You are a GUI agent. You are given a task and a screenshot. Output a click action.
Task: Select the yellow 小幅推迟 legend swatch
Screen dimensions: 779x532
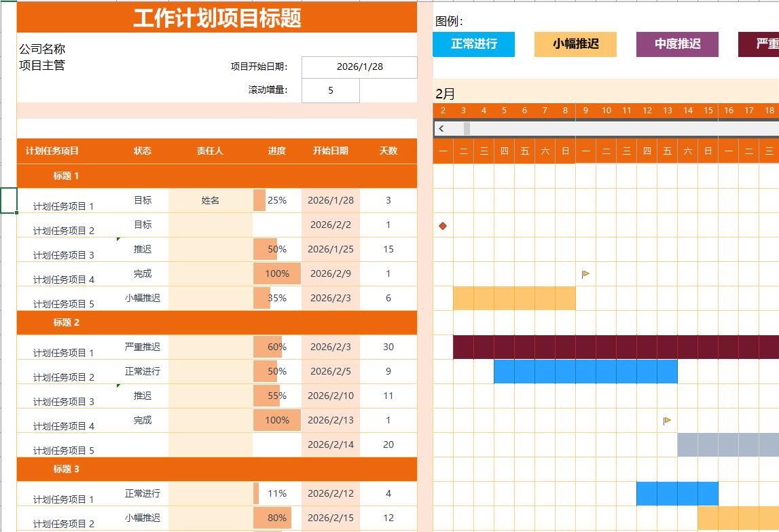[575, 44]
